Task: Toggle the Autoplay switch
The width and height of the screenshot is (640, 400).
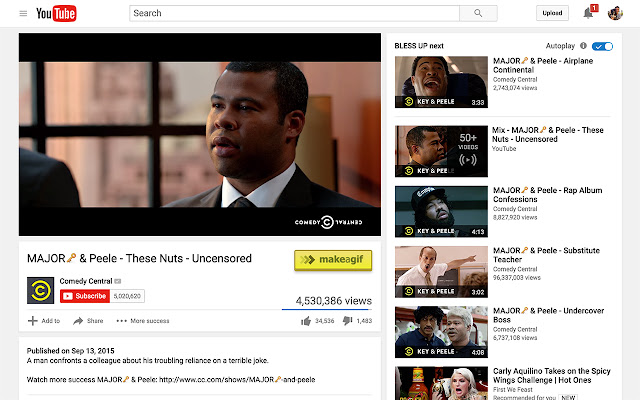Action: [x=602, y=46]
